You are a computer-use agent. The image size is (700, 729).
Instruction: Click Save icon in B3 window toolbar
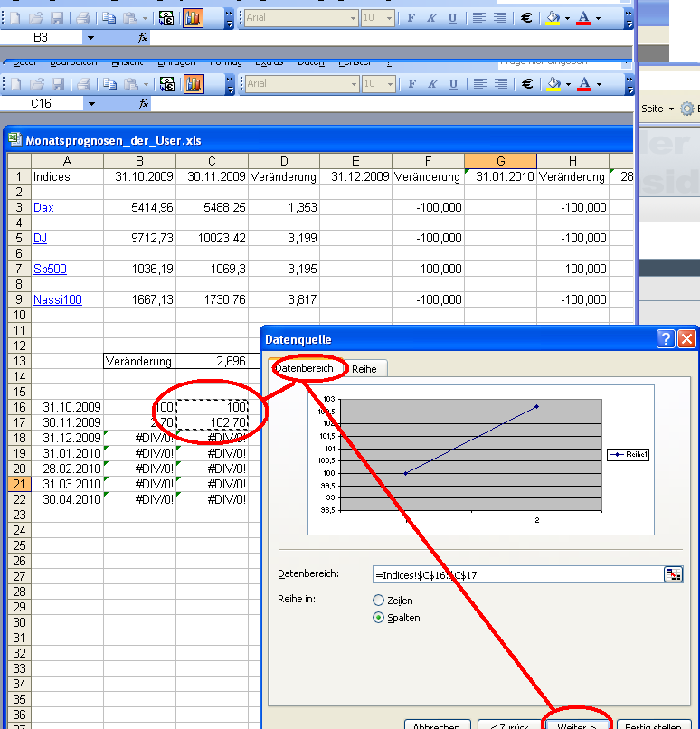click(x=57, y=18)
